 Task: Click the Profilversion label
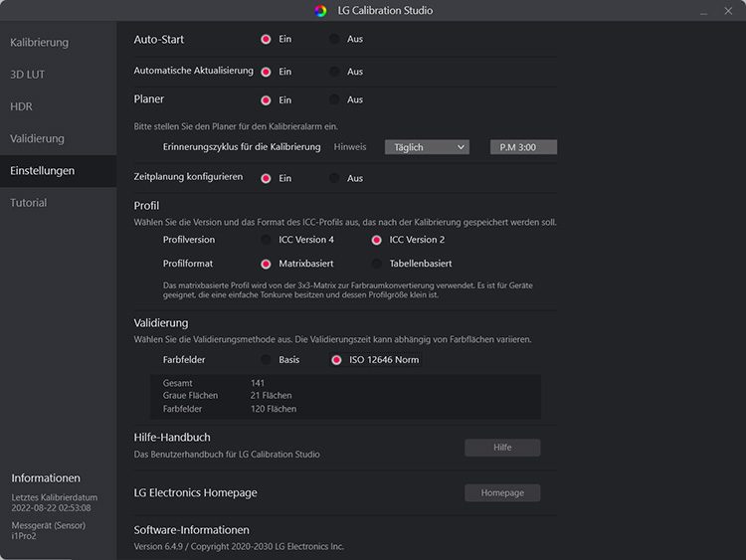(x=189, y=240)
